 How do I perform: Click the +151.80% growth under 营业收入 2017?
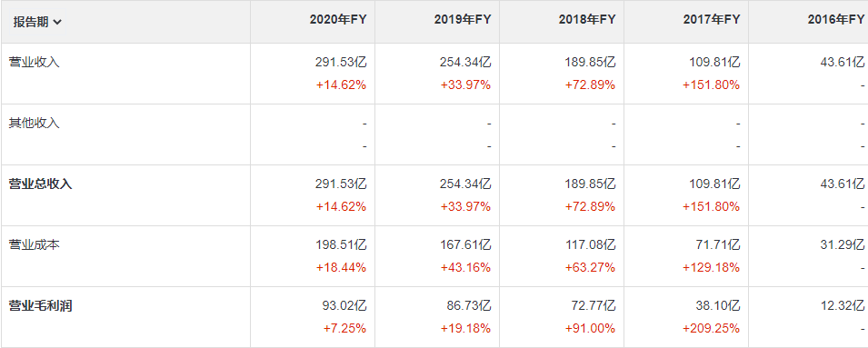[x=711, y=85]
